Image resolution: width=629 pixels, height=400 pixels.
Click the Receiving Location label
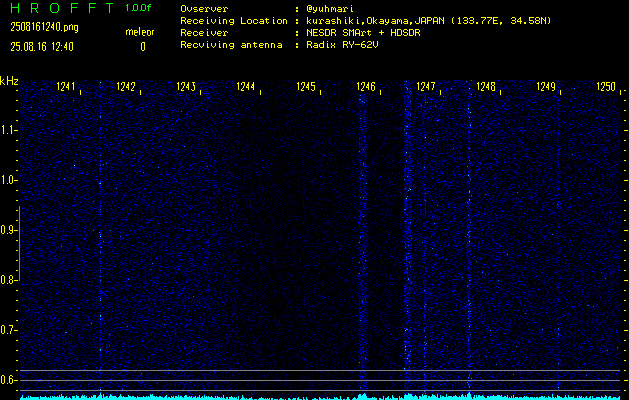[x=234, y=21]
